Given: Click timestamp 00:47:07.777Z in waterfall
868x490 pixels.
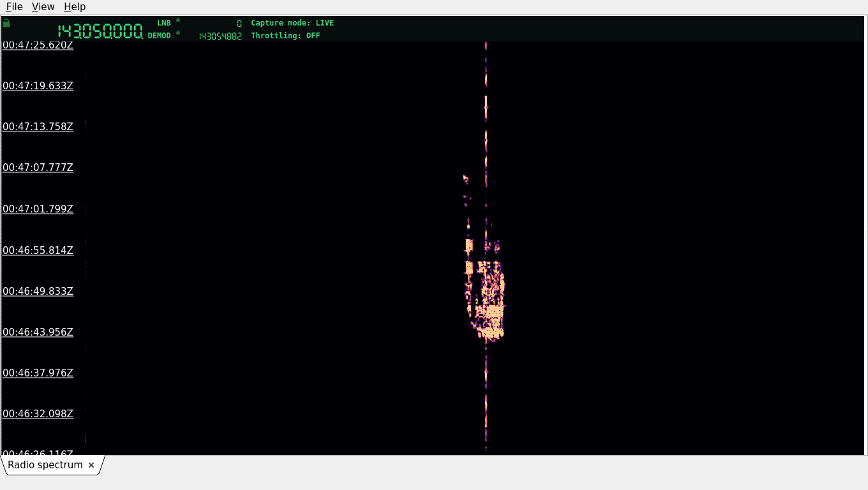Looking at the screenshot, I should tap(38, 167).
